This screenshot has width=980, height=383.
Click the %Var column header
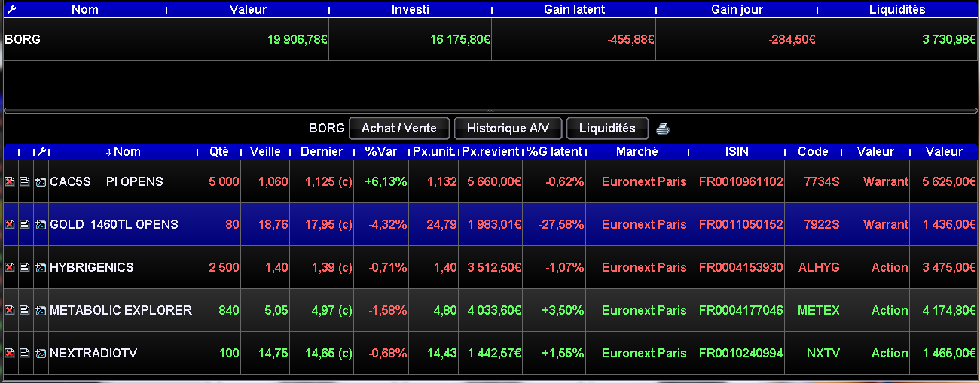click(x=381, y=152)
